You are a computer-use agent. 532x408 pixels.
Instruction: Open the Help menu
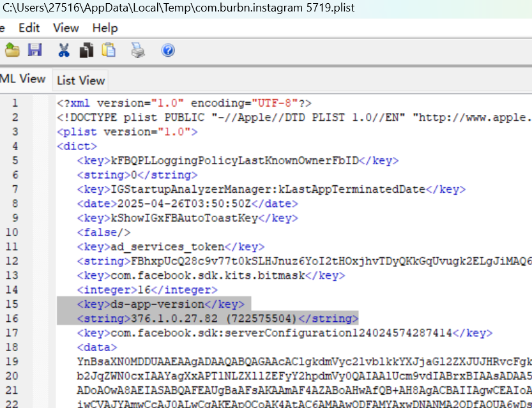pos(105,28)
